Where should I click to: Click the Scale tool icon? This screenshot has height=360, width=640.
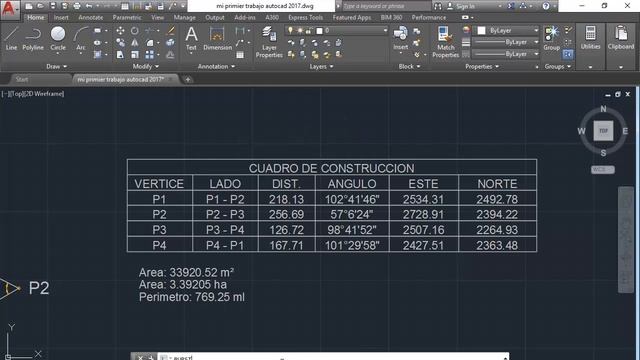(x=135, y=54)
